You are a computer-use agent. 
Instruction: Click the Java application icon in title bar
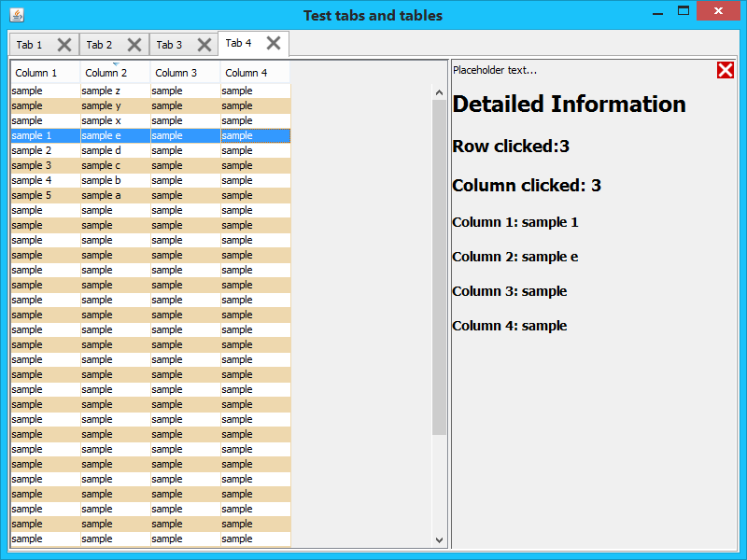[x=17, y=15]
